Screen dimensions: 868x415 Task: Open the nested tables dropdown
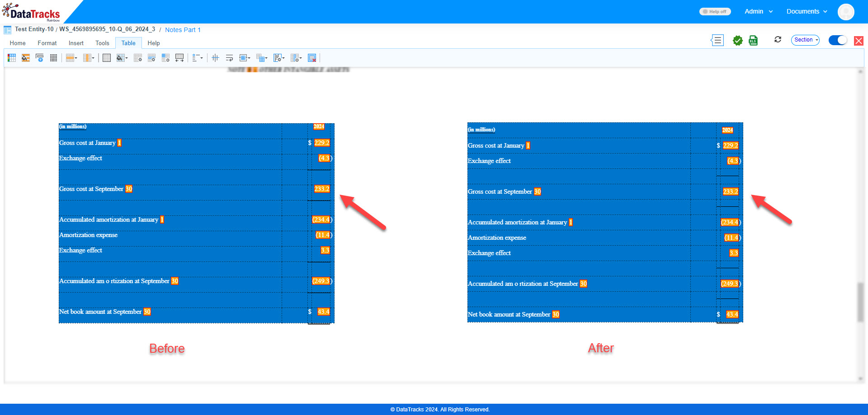tap(262, 58)
